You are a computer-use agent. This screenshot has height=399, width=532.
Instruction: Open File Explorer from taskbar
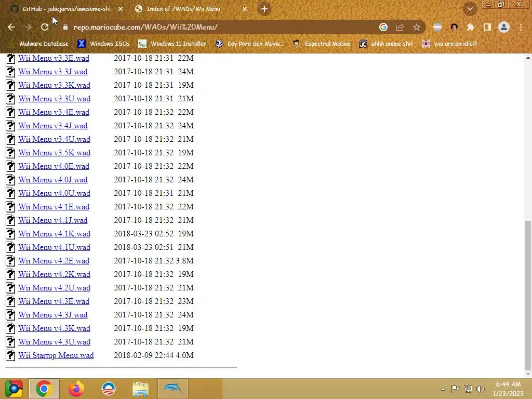click(x=140, y=389)
